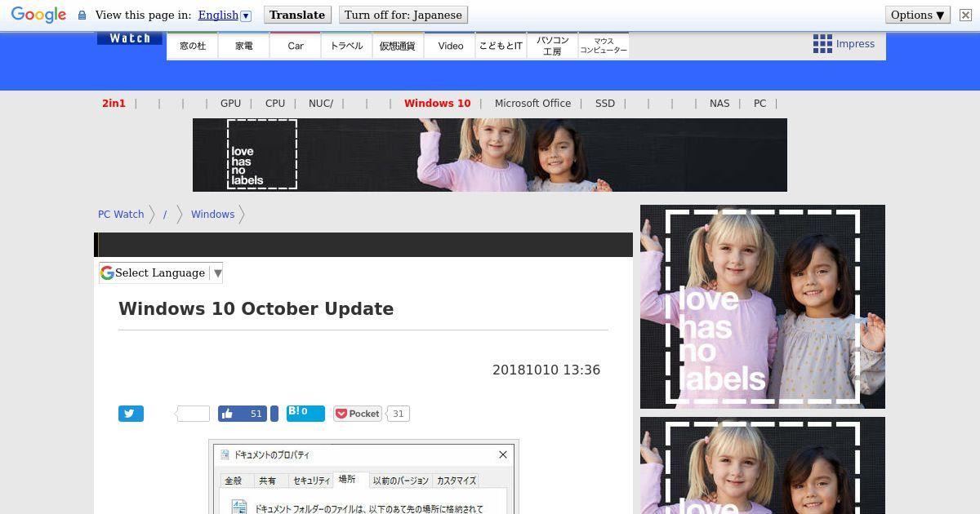Open the トラベル tab
This screenshot has height=514, width=980.
pyautogui.click(x=347, y=46)
